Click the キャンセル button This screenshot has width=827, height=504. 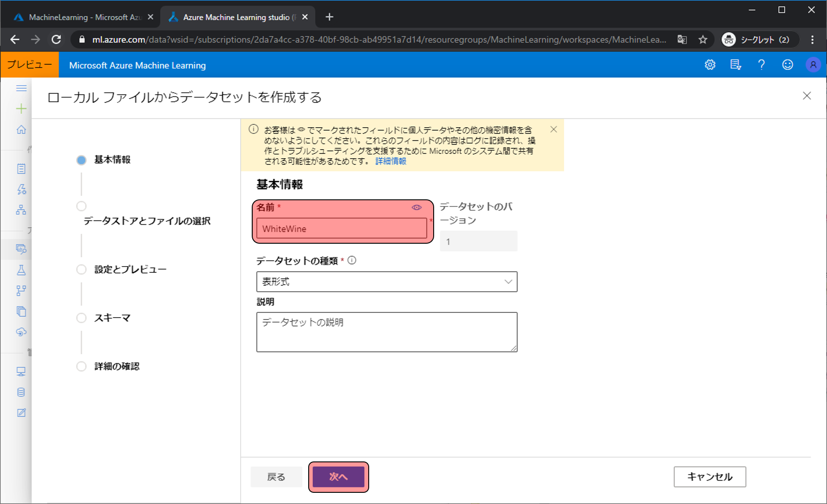pyautogui.click(x=710, y=477)
